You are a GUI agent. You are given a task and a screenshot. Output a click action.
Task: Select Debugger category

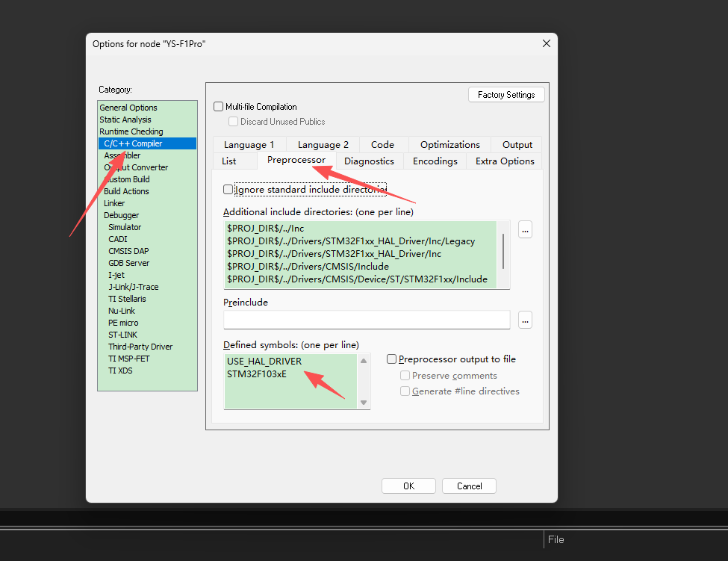[147, 215]
